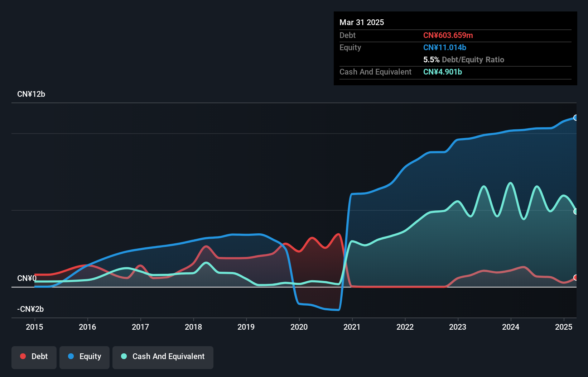Viewport: 588px width, 377px height.
Task: Click the 2025 x-axis label
Action: point(564,327)
